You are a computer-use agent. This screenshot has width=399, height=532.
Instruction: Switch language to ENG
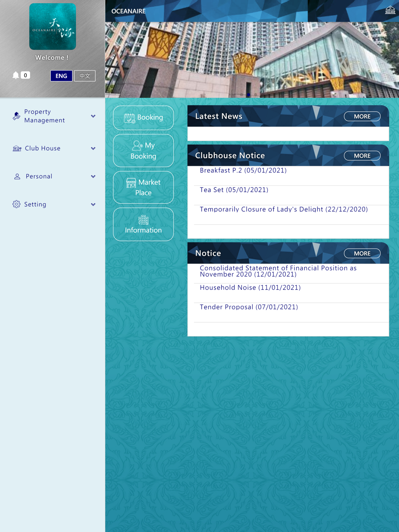click(61, 76)
